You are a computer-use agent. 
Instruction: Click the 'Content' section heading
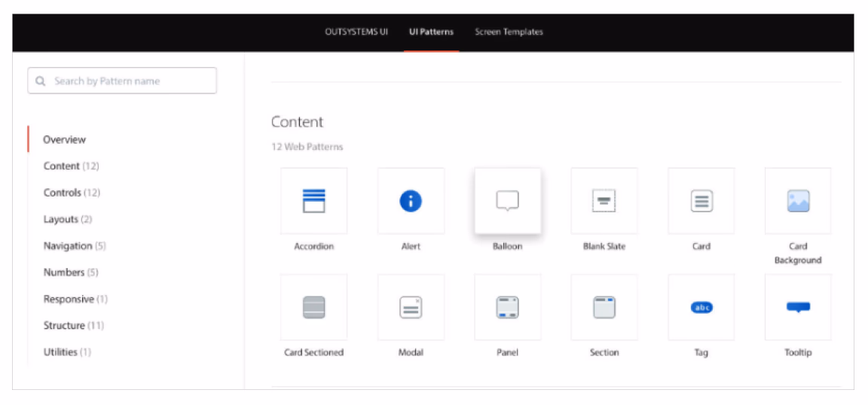click(298, 122)
